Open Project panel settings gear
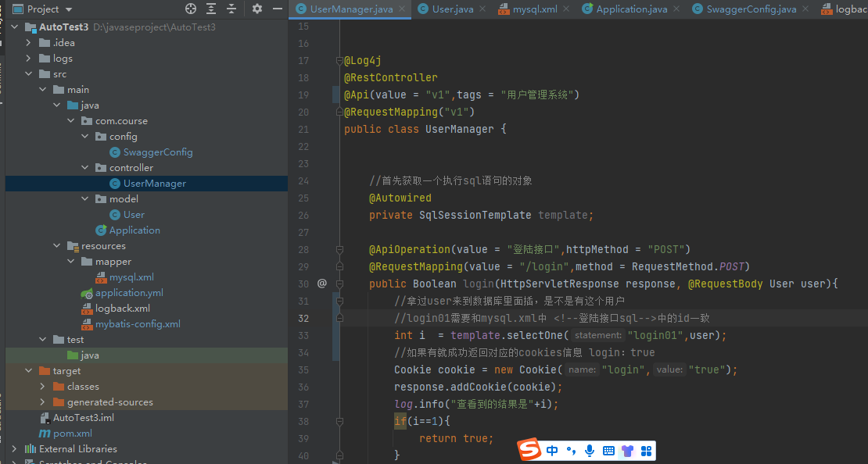Viewport: 868px width, 464px height. (257, 9)
